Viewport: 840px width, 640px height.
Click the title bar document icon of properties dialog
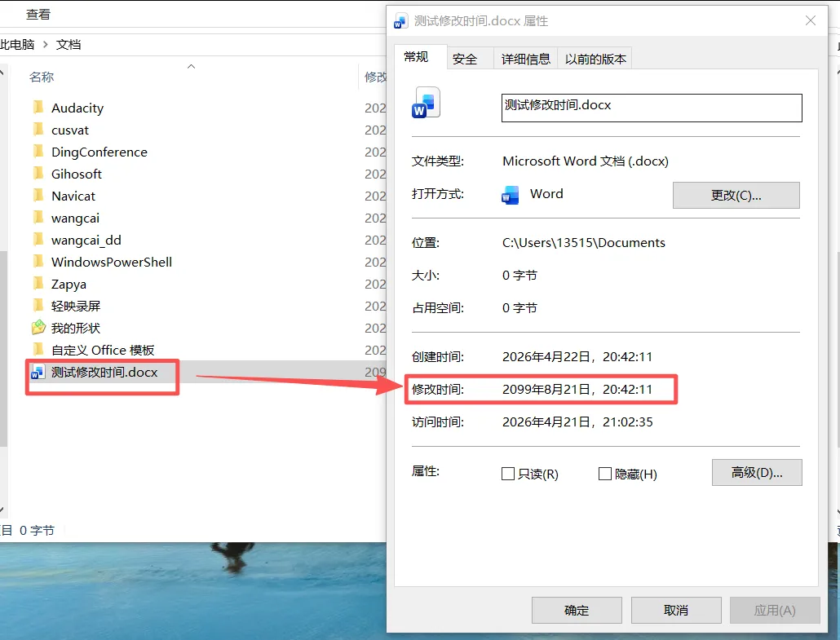click(x=400, y=21)
